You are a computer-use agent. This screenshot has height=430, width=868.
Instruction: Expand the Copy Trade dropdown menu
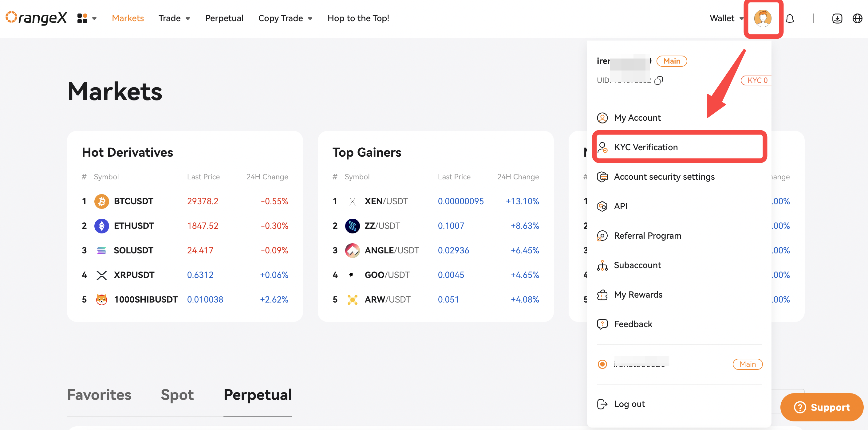pos(285,18)
